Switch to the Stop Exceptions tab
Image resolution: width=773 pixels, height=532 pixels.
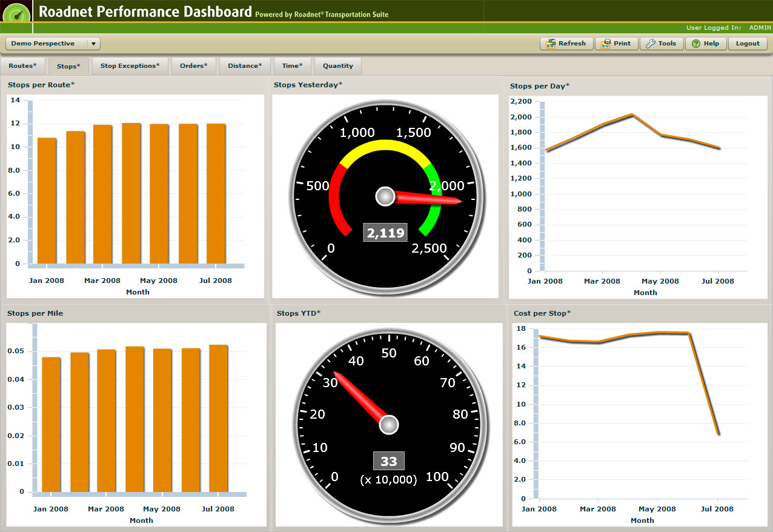click(x=130, y=65)
